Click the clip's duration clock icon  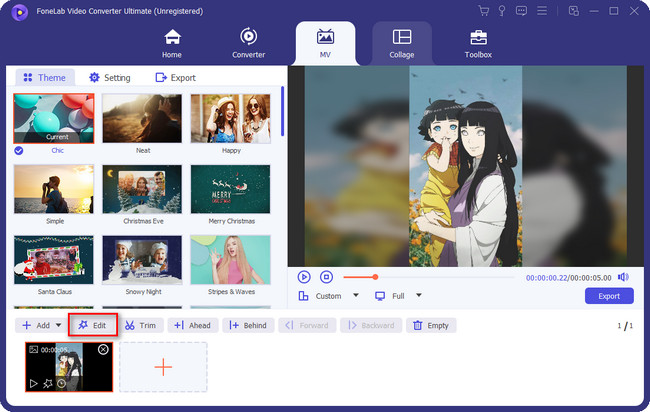(x=61, y=383)
